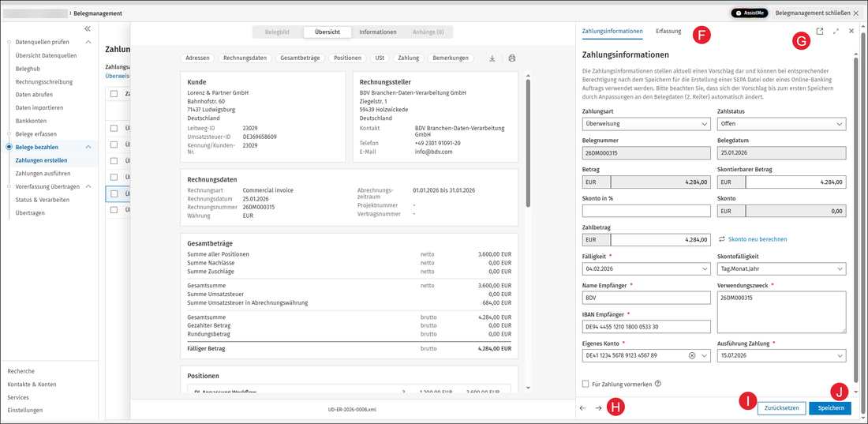The image size is (868, 424).
Task: Open help icon next to Für Zahlung vormerken
Action: tap(658, 384)
